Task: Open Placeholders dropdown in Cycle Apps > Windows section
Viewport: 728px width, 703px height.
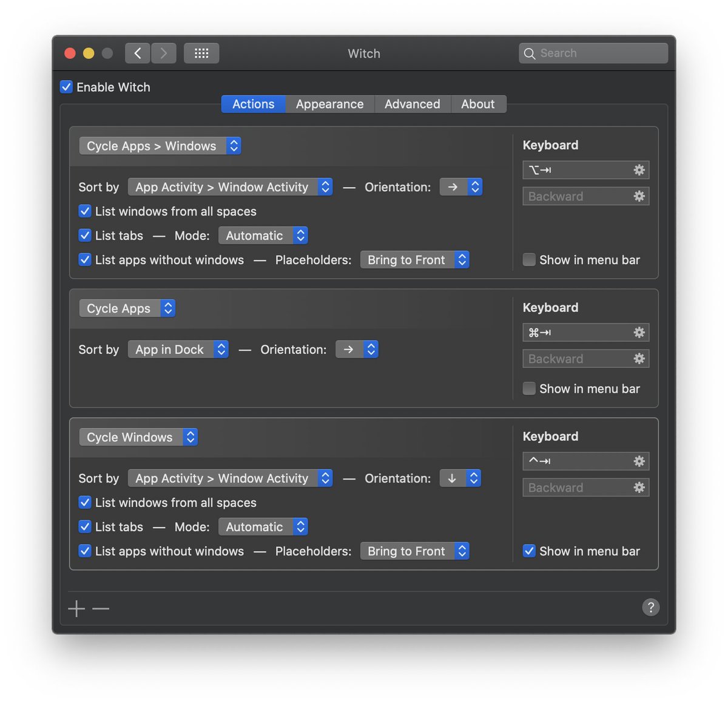Action: pos(415,260)
